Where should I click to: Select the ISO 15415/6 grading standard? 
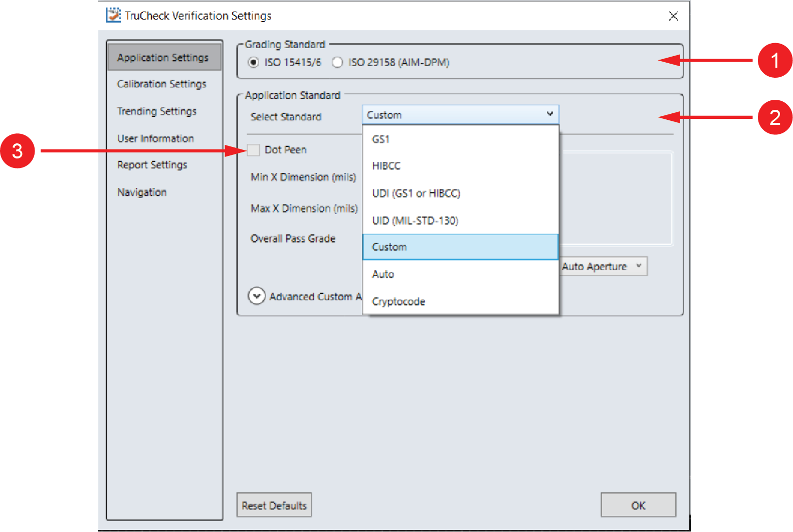point(254,62)
